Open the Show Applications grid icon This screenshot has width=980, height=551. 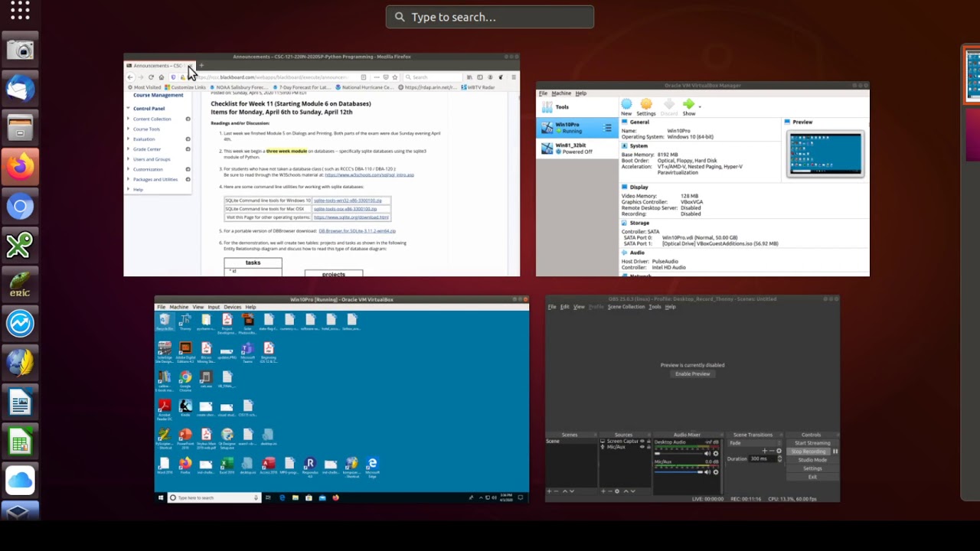[x=21, y=11]
